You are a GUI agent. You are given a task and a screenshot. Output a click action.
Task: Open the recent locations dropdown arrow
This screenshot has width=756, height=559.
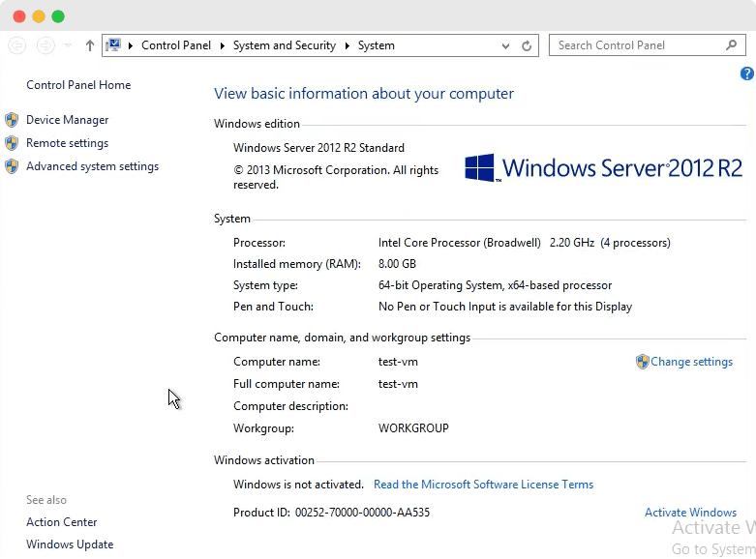tap(68, 45)
